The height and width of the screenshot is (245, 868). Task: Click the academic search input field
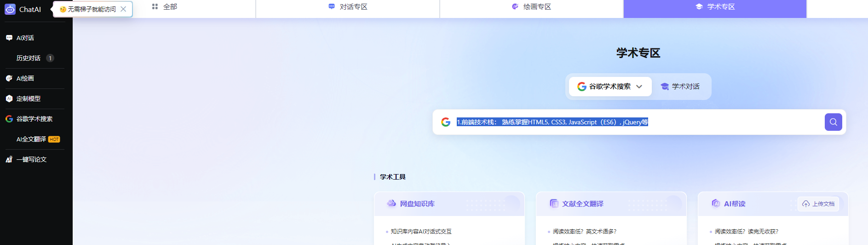pos(638,122)
